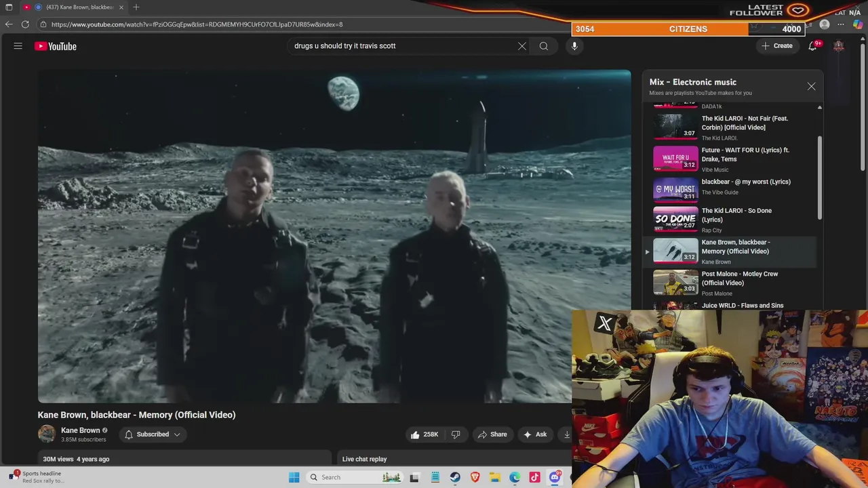Viewport: 868px width, 488px height.
Task: Open the YouTube hamburger guide menu
Action: point(18,46)
